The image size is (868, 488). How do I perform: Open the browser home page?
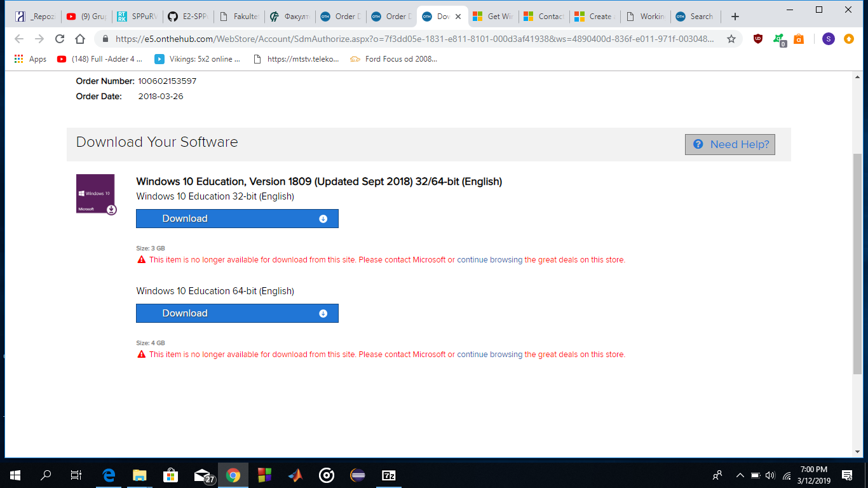[80, 39]
